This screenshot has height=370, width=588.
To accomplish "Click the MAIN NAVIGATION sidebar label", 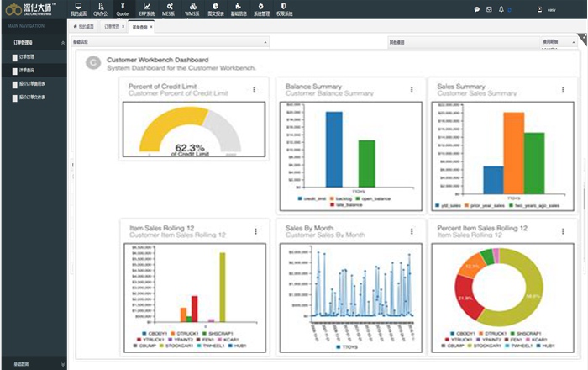I will (26, 26).
